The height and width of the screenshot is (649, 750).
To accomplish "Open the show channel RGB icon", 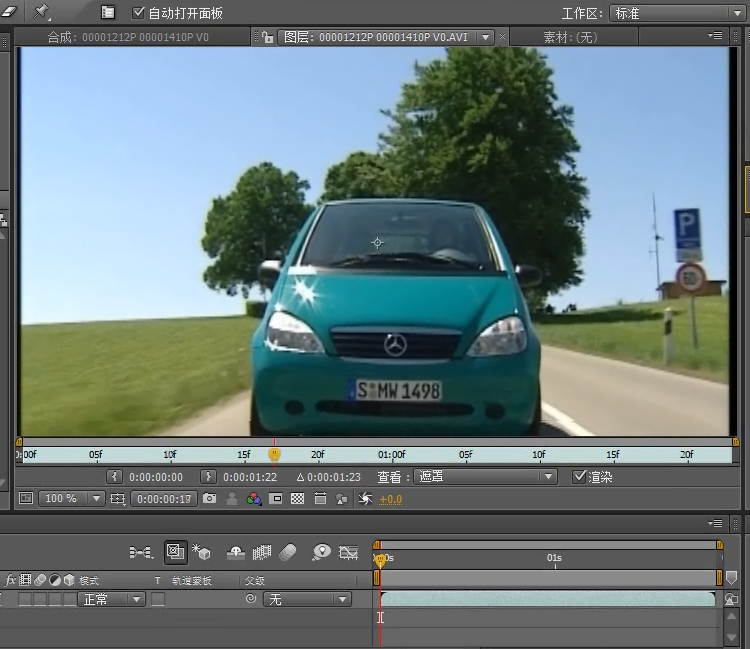I will click(254, 499).
